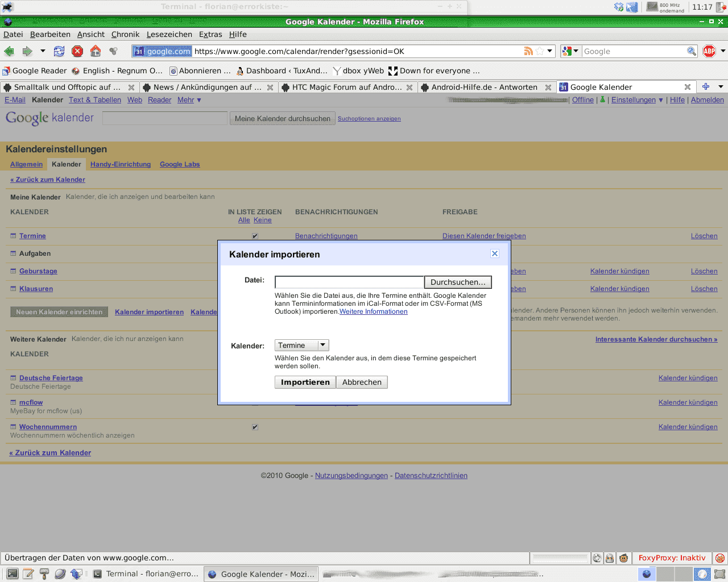Open the Einstellungen dropdown
This screenshot has width=728, height=582.
637,100
